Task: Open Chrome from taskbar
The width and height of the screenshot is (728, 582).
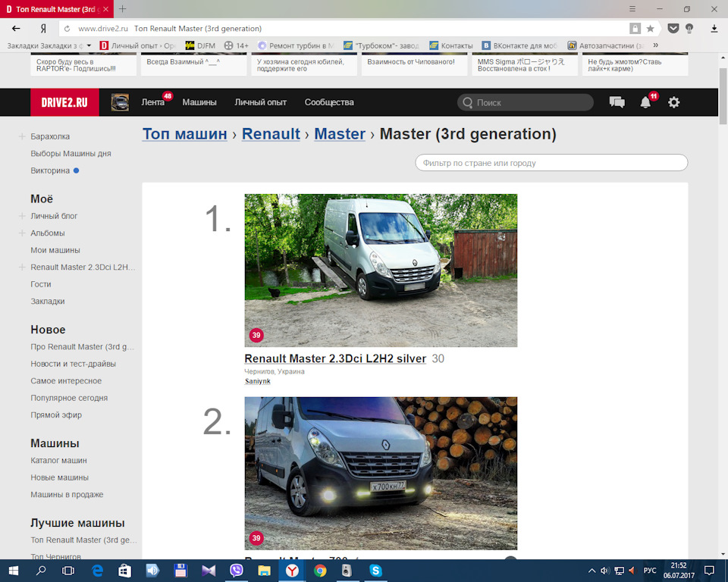Action: click(320, 571)
